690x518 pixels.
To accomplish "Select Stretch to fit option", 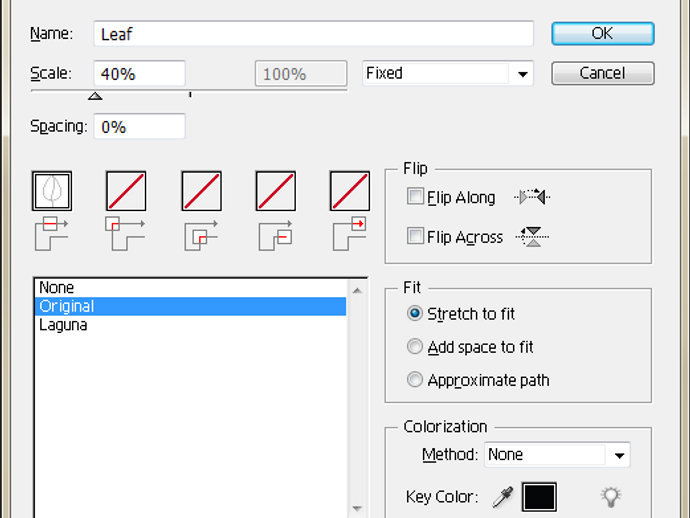I will coord(415,313).
